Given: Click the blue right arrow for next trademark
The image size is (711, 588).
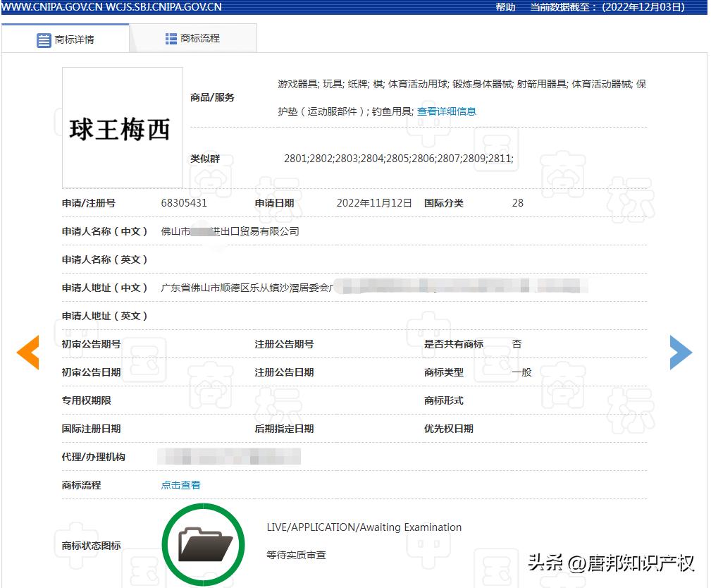Looking at the screenshot, I should tap(681, 353).
